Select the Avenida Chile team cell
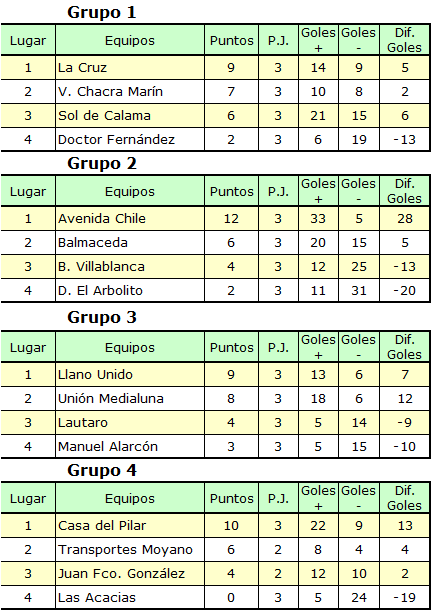431x610 pixels. [130, 219]
